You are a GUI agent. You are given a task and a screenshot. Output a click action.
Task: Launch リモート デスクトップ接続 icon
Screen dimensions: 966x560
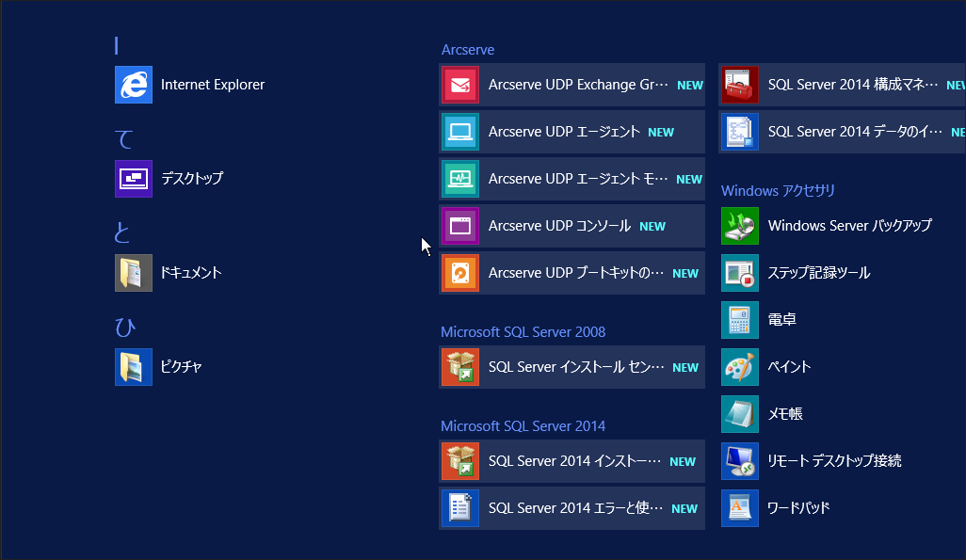coord(740,461)
